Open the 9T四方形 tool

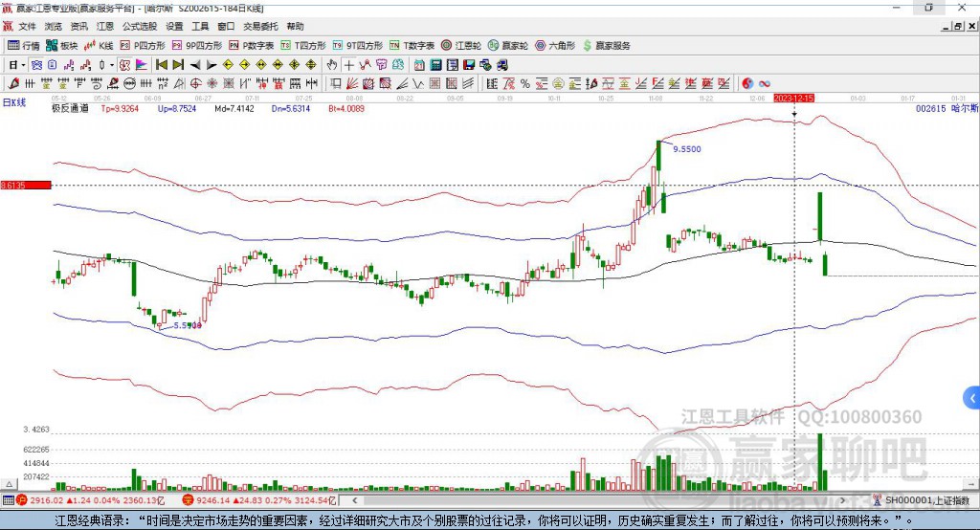pyautogui.click(x=358, y=46)
